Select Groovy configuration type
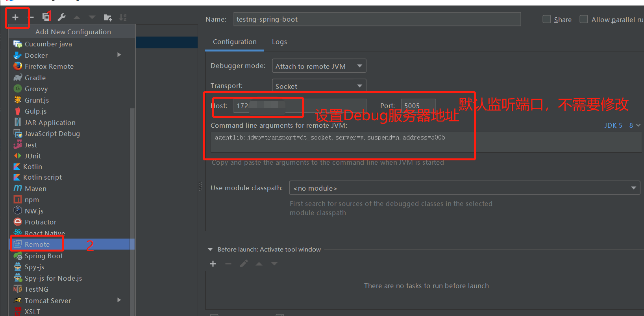This screenshot has width=644, height=316. pyautogui.click(x=72, y=89)
